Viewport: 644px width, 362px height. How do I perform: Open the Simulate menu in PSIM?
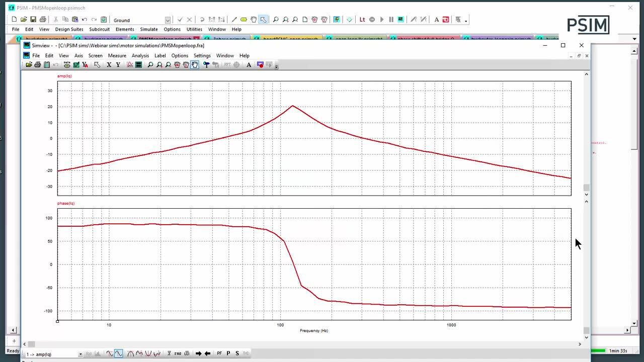click(148, 29)
